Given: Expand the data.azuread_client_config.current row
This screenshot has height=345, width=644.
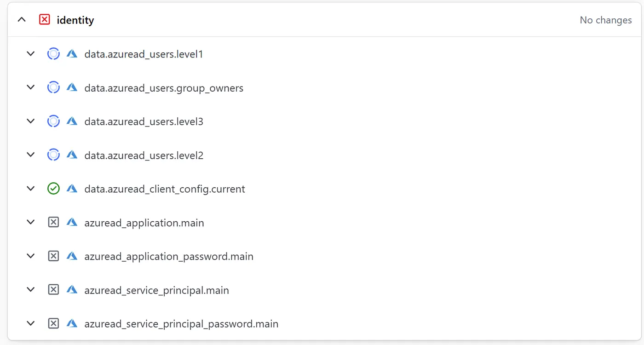Looking at the screenshot, I should 31,189.
